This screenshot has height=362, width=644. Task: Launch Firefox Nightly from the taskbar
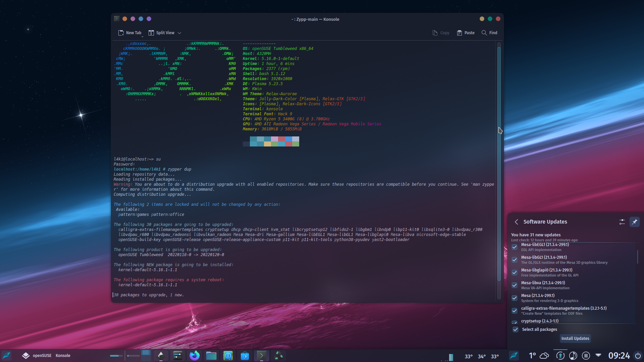pyautogui.click(x=194, y=356)
